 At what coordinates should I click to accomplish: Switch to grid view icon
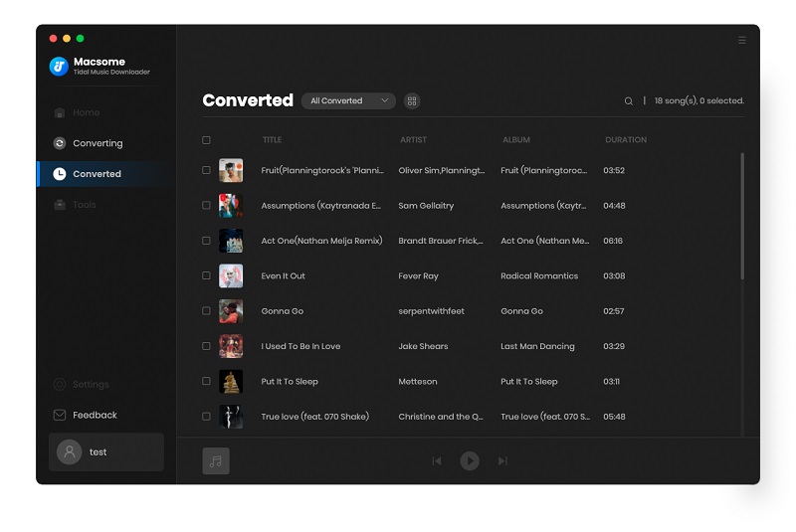pyautogui.click(x=412, y=100)
